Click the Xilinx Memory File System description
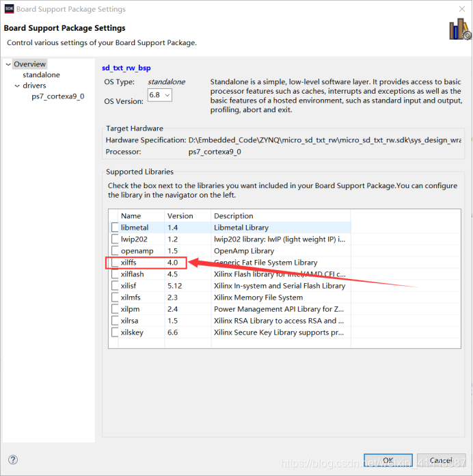The width and height of the screenshot is (473, 476). pos(258,297)
